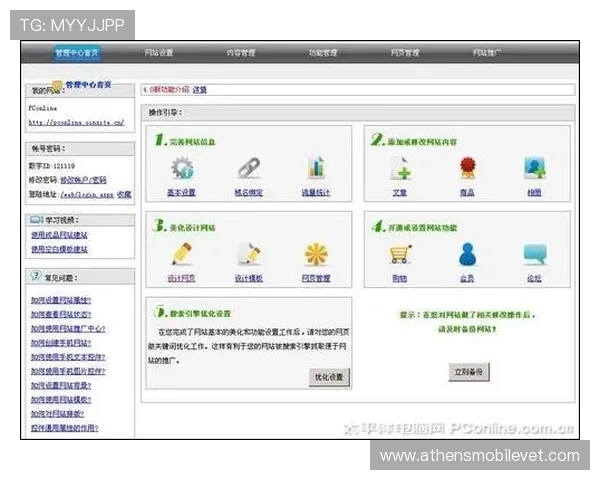Click the 论坛 text link
The image size is (600, 480).
pos(535,278)
